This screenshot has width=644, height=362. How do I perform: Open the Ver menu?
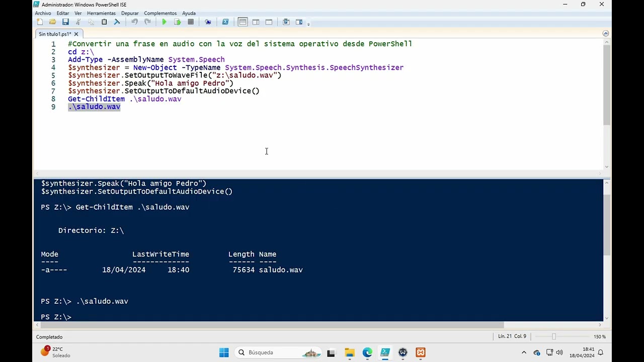click(x=78, y=13)
